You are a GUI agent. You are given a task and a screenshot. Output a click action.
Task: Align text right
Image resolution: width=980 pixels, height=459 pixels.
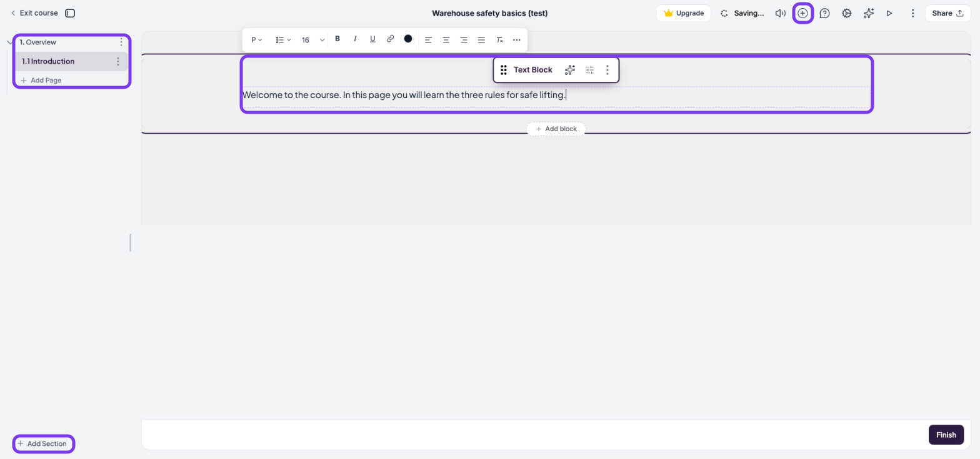[464, 39]
